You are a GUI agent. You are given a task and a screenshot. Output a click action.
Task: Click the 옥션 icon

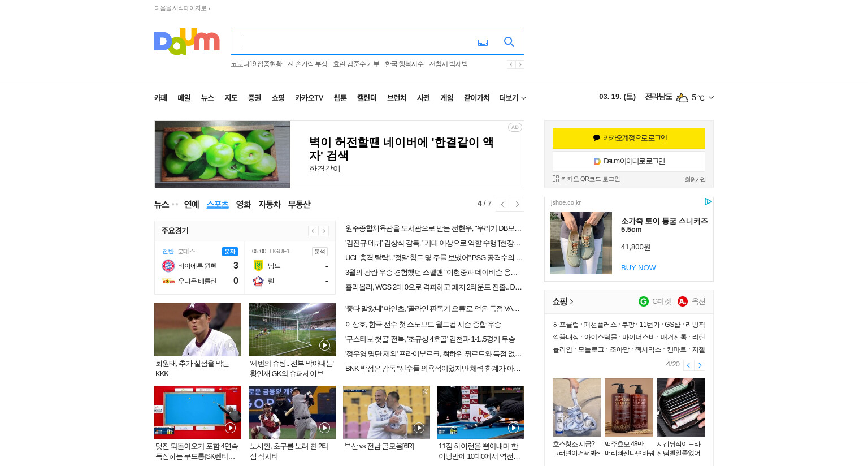coord(683,301)
